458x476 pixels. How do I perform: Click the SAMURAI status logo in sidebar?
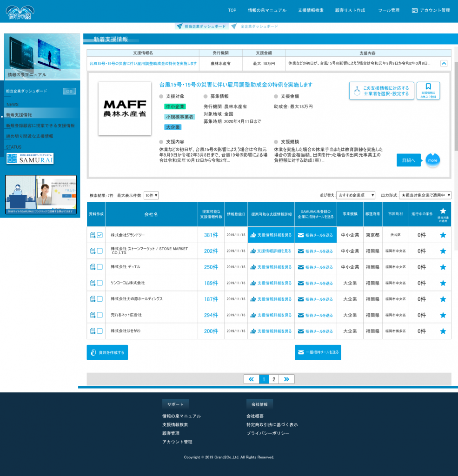coord(30,159)
